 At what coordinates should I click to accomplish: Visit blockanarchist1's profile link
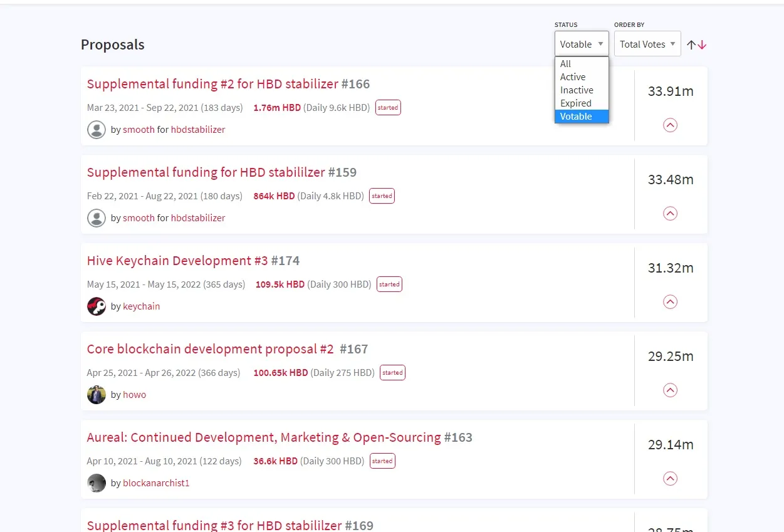coord(156,483)
